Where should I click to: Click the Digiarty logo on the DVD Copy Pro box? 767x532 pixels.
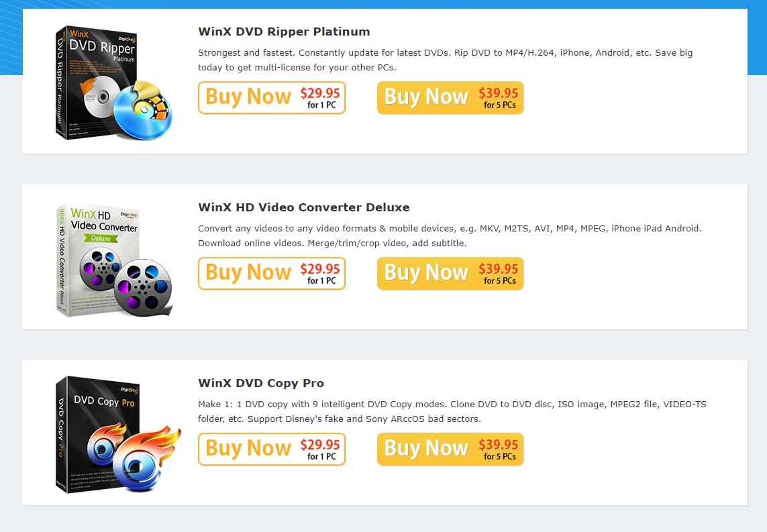(130, 389)
